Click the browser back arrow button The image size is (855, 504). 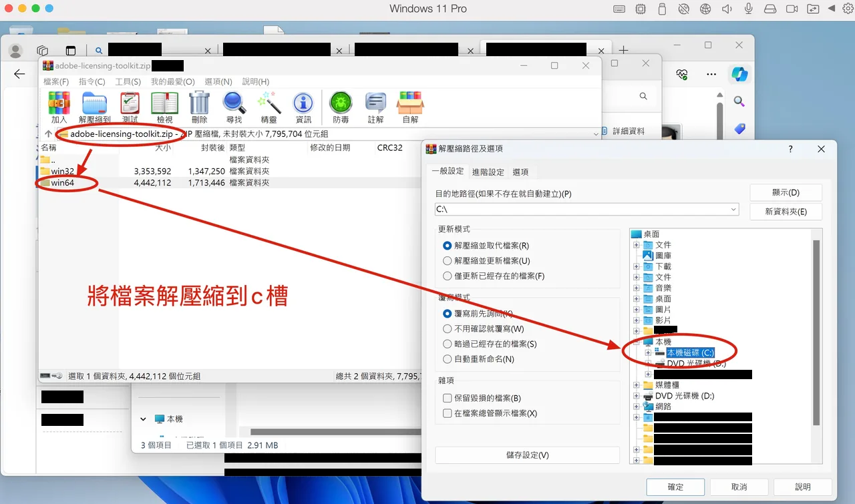click(19, 74)
